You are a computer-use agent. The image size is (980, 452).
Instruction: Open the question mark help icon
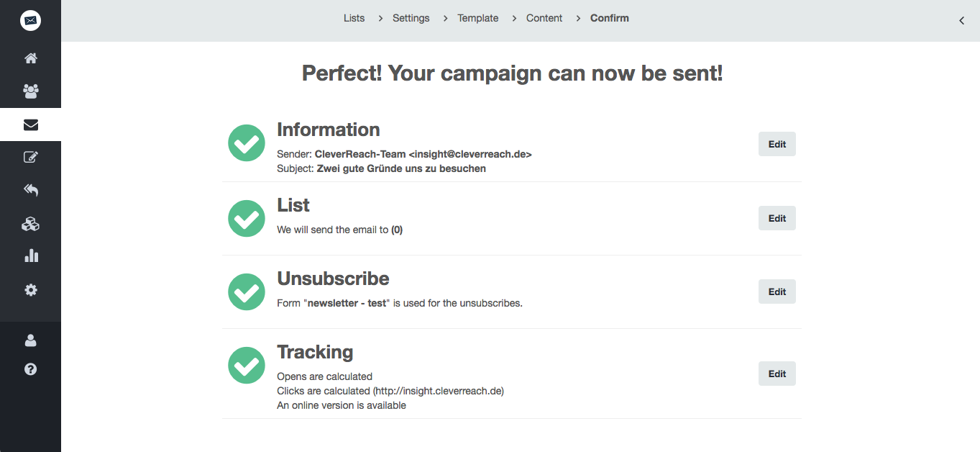click(x=30, y=369)
